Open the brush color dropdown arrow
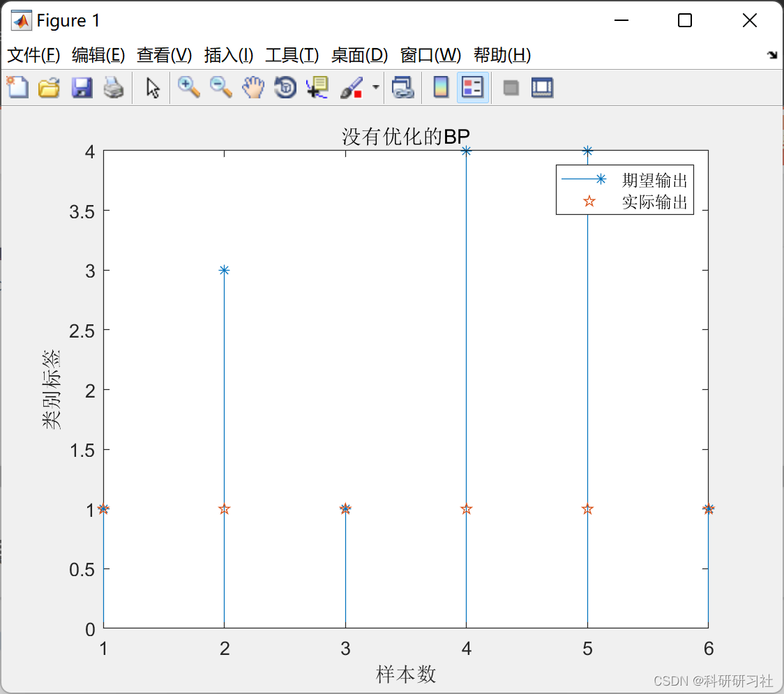This screenshot has height=694, width=784. click(376, 87)
